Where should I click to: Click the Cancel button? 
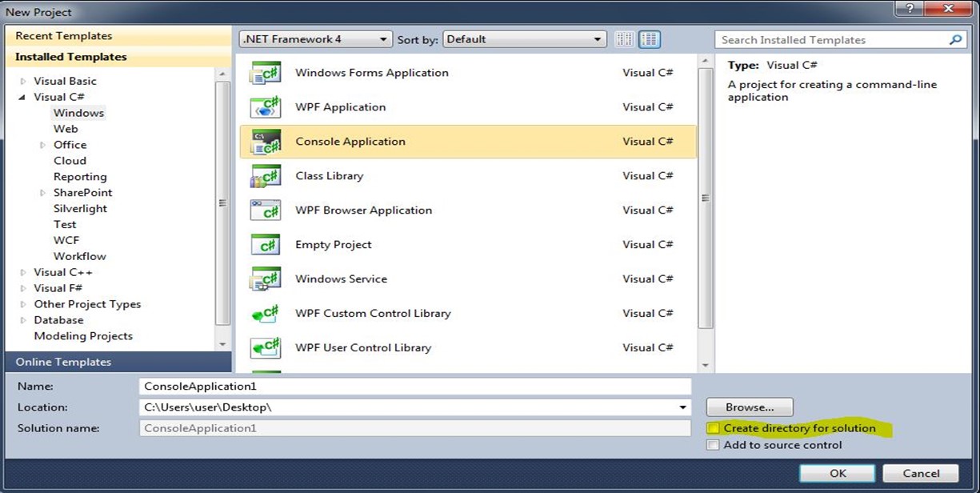coord(921,473)
